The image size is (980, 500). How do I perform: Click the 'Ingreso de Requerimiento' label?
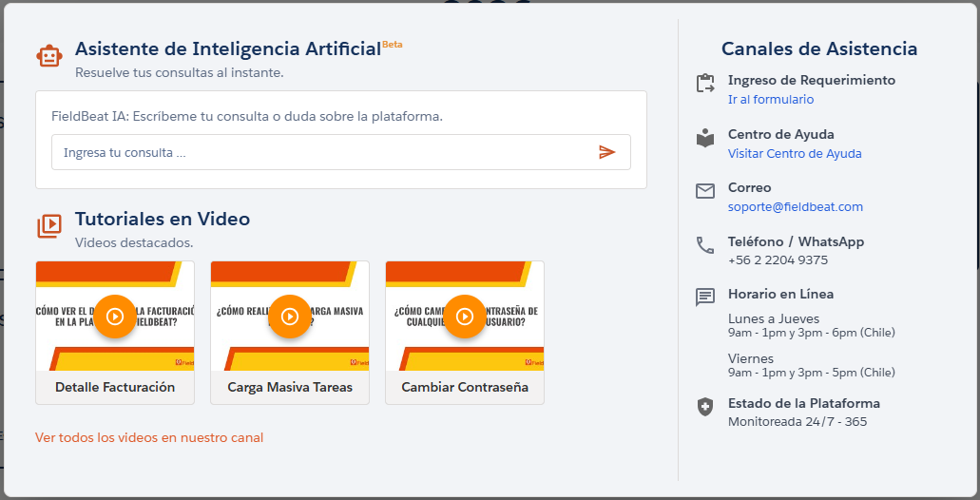(x=811, y=80)
